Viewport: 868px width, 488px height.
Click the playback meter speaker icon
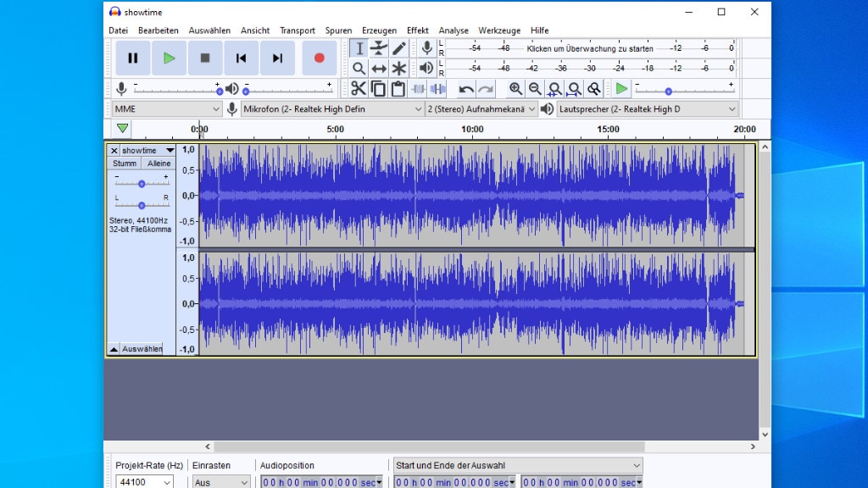426,68
